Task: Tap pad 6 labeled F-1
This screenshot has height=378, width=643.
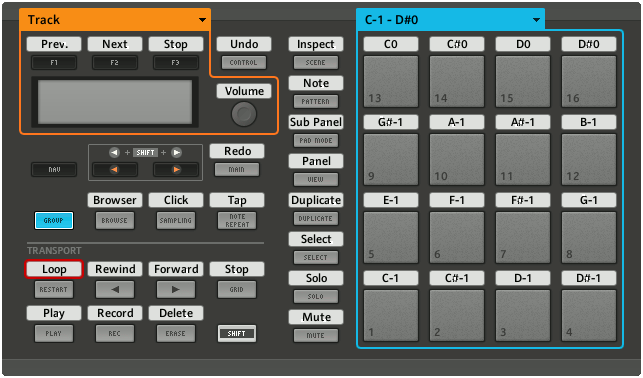Action: (x=457, y=237)
